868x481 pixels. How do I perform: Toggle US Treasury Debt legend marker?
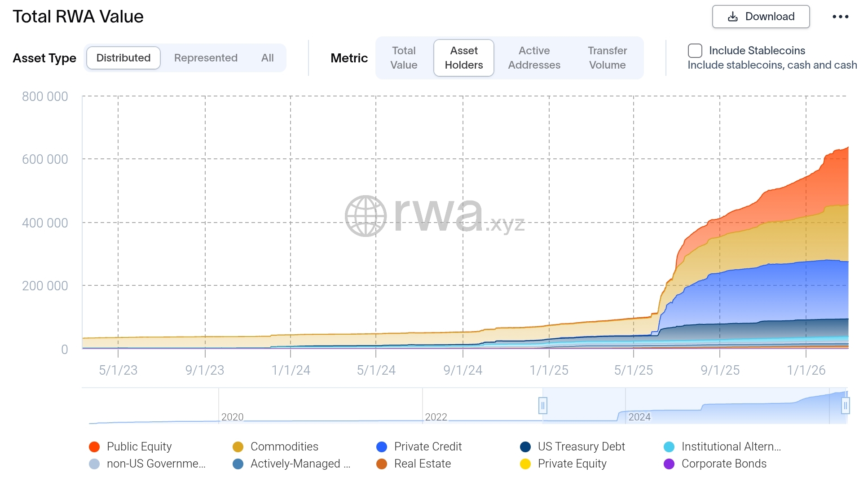525,447
